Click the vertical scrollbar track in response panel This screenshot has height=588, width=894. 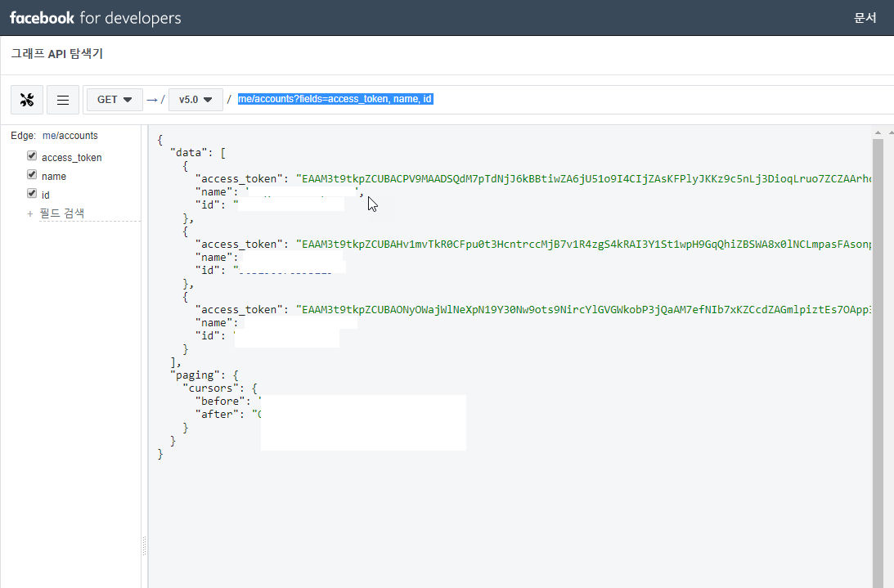[878, 365]
